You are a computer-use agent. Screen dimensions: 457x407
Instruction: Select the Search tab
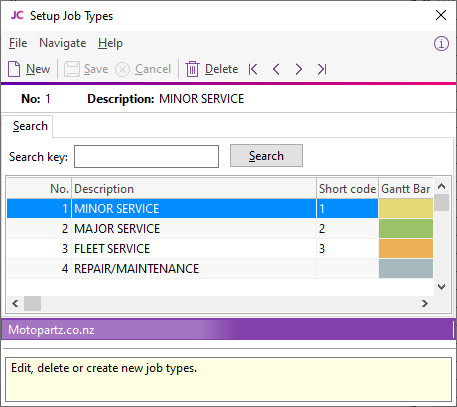pos(30,126)
